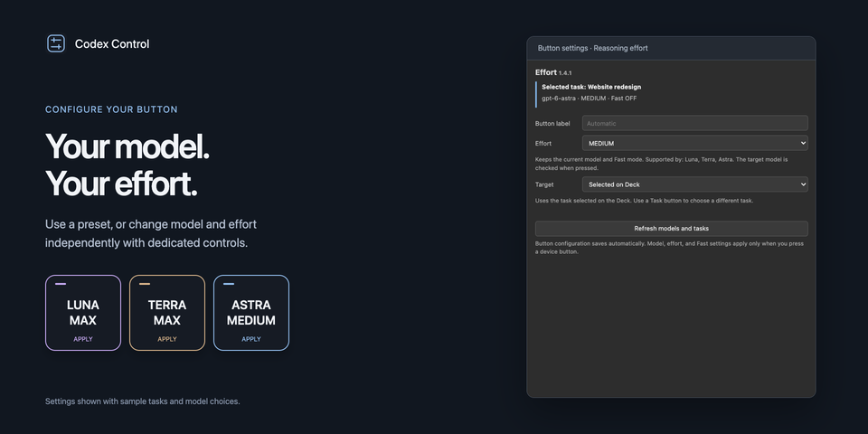Screen dimensions: 868x434
Task: Focus the Button label input field
Action: [x=694, y=123]
